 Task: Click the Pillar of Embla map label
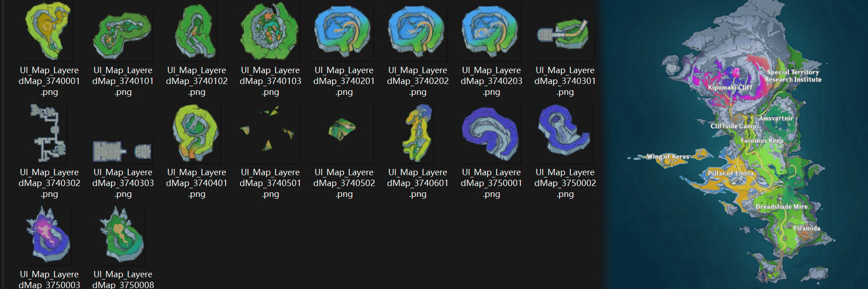click(x=731, y=173)
